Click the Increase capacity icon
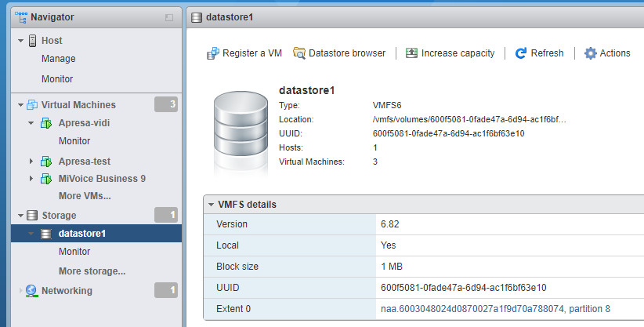This screenshot has height=327, width=644. coord(411,53)
